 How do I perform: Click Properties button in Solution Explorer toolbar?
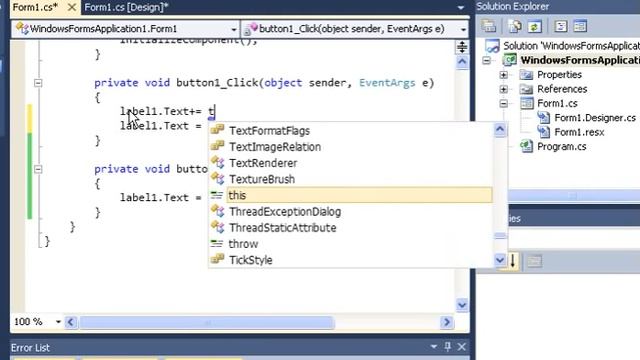pyautogui.click(x=489, y=26)
